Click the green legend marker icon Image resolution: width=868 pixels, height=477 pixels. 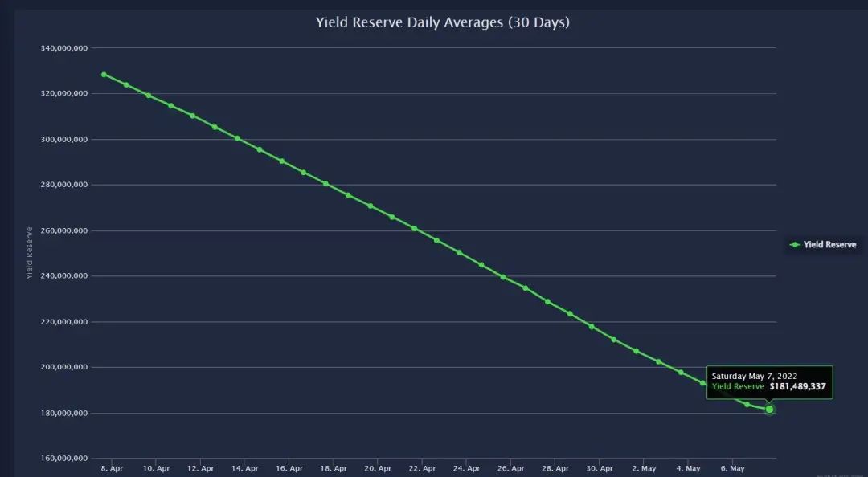click(x=796, y=245)
